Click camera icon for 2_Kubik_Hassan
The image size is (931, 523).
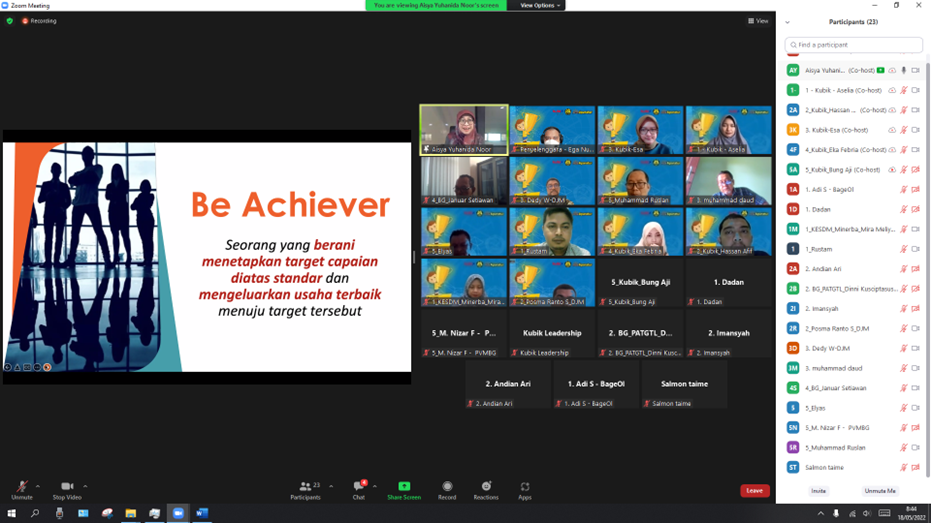916,110
